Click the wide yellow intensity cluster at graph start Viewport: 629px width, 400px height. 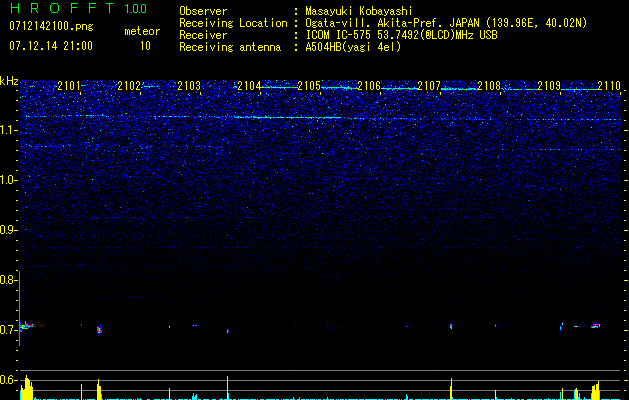click(27, 388)
